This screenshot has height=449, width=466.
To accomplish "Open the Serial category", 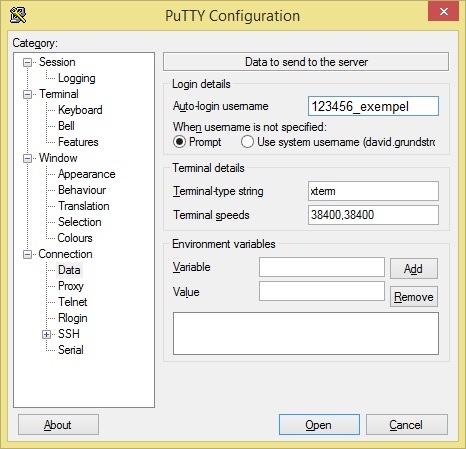I will tap(71, 350).
